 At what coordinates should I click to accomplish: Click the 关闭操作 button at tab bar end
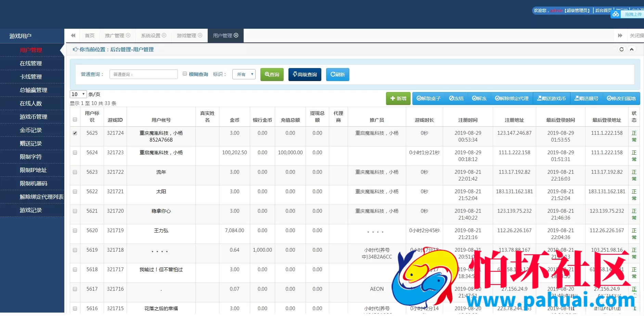pyautogui.click(x=636, y=36)
